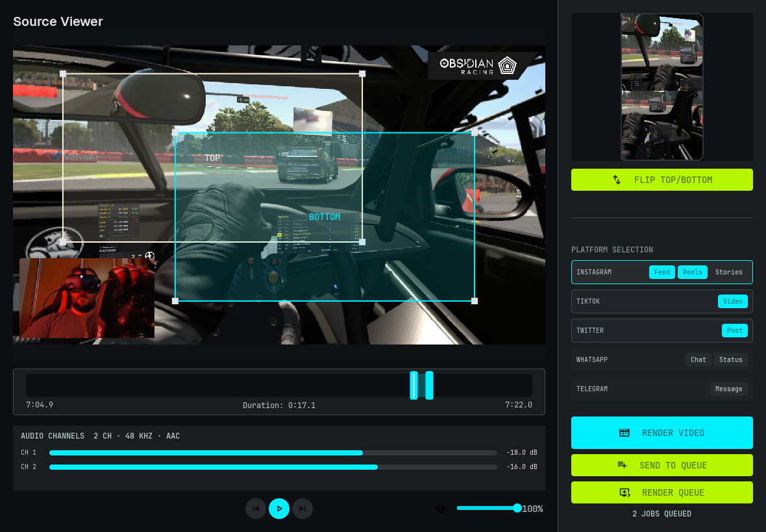Click the volume slider handle
The image size is (766, 532).
tap(517, 508)
